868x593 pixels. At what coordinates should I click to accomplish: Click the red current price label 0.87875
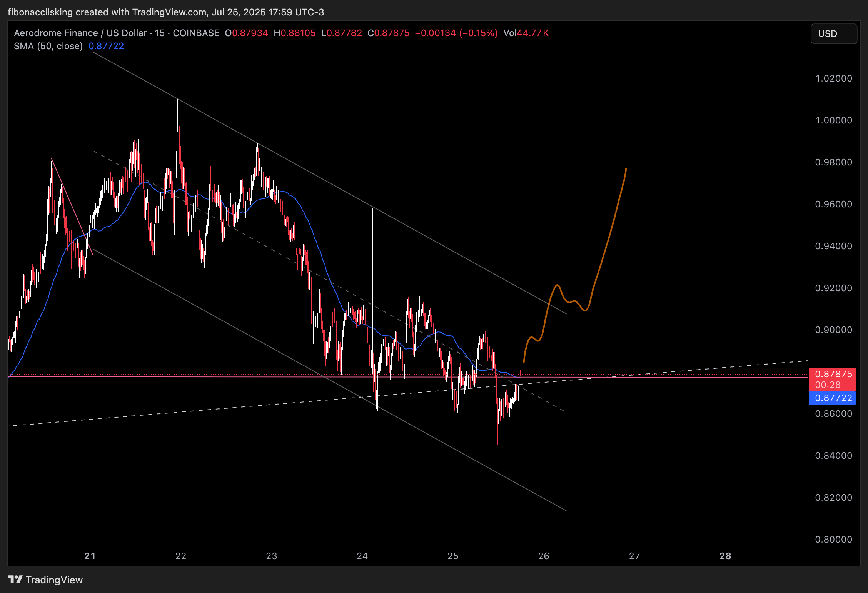pyautogui.click(x=833, y=374)
